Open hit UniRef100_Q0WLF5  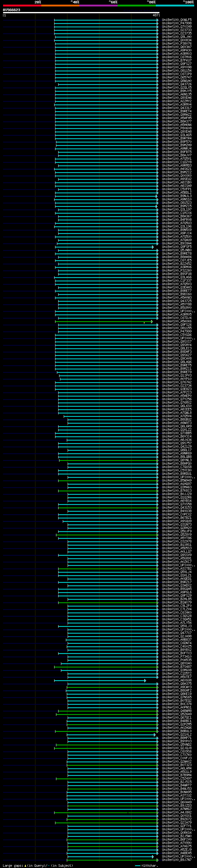177,20
